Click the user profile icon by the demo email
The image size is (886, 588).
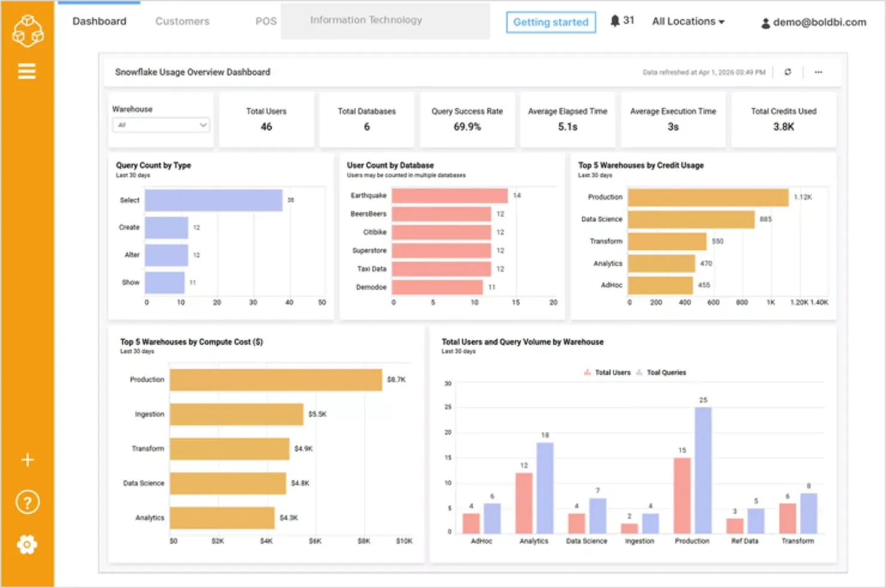pyautogui.click(x=766, y=23)
